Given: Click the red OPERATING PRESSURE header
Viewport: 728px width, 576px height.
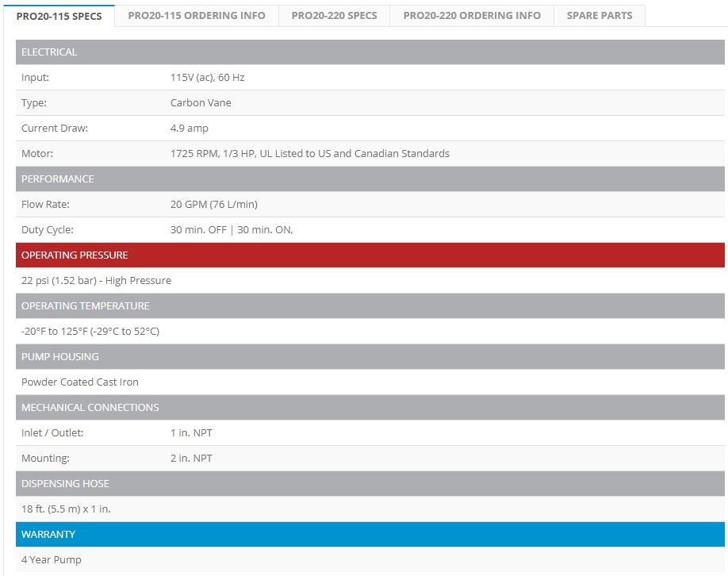Looking at the screenshot, I should tap(370, 255).
